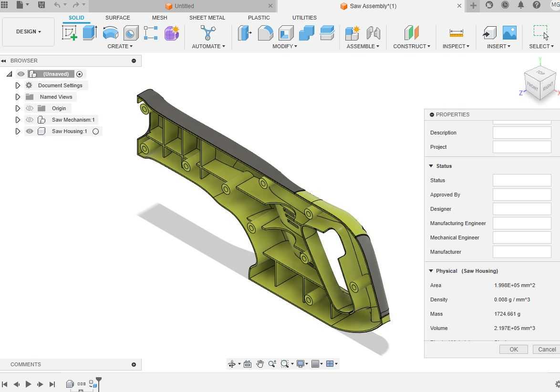Select the Insert Canvas image icon
The height and width of the screenshot is (392, 560).
509,33
